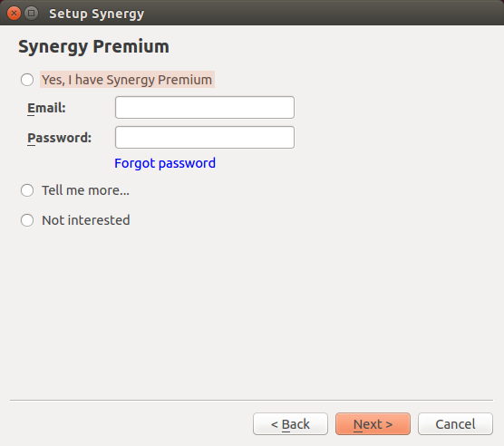Click the "Password:" field label
504x446 pixels.
(x=60, y=138)
